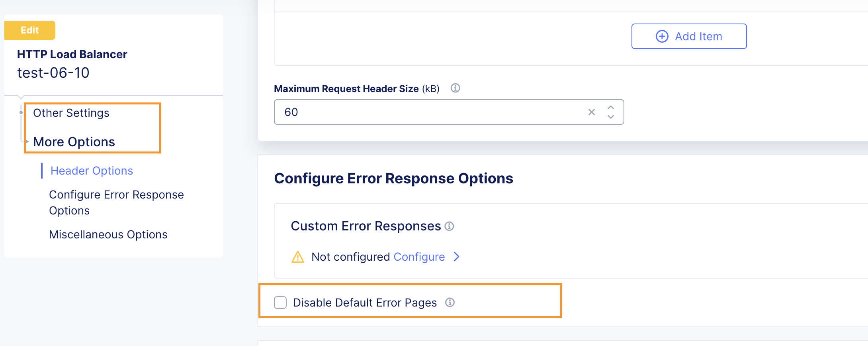Decrease header size using the down stepper arrow
The height and width of the screenshot is (346, 868).
[611, 117]
